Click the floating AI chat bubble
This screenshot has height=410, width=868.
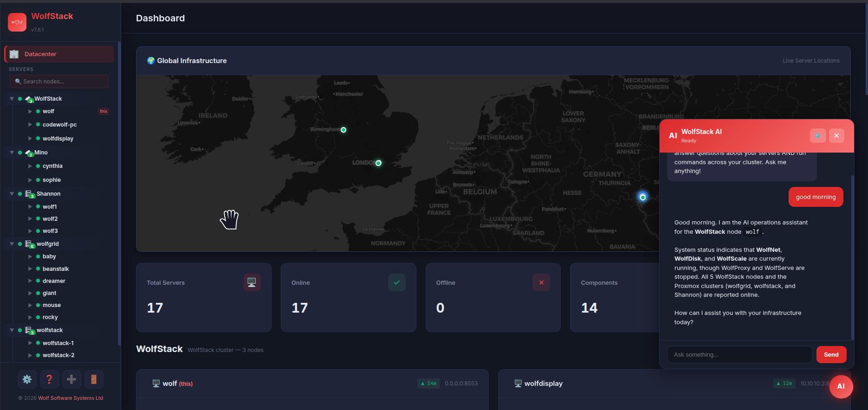coord(841,386)
